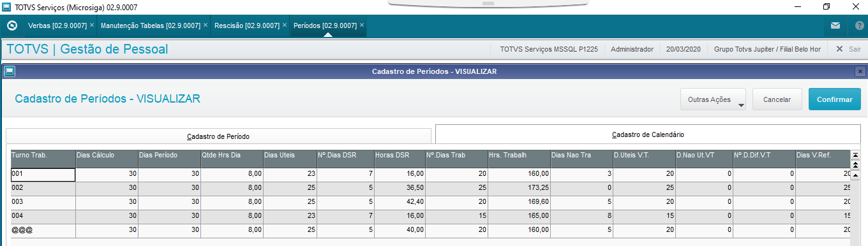Open the help question mark icon
Viewport: 868px width, 246px height.
(x=859, y=26)
